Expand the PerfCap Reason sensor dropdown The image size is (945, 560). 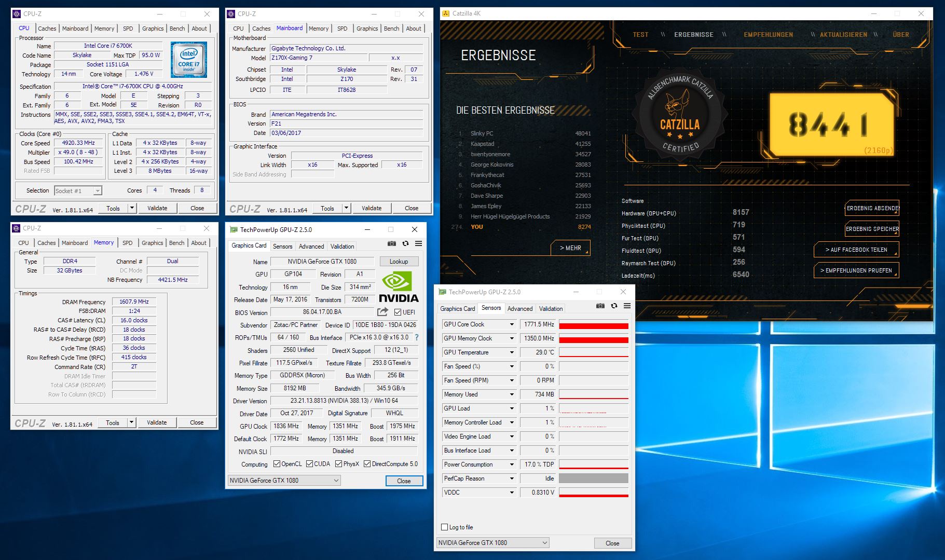click(512, 479)
